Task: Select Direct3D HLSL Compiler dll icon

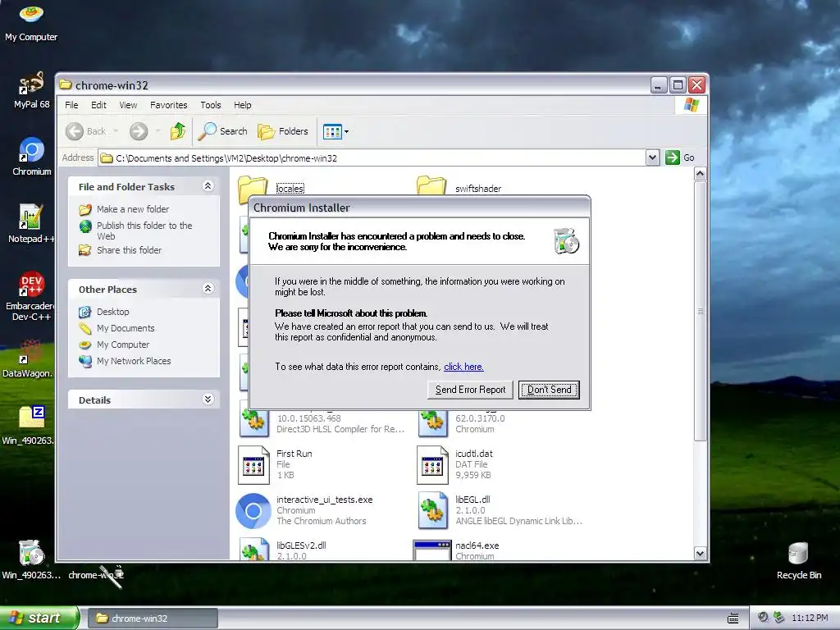Action: tap(254, 422)
